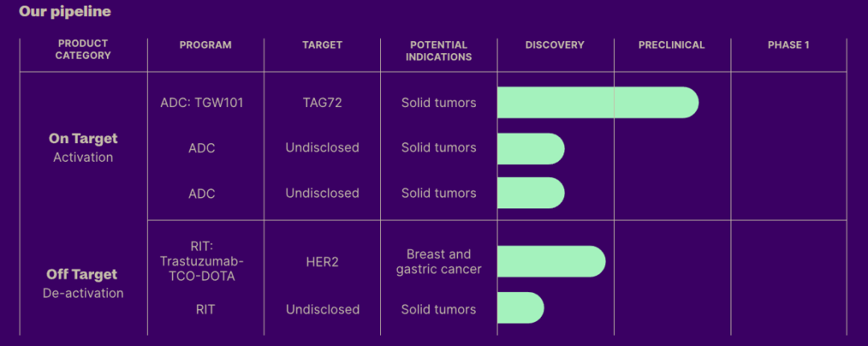Image resolution: width=868 pixels, height=346 pixels.
Task: Open the RIT: Trastuzumab-TCO-DOTA program
Action: click(x=202, y=262)
